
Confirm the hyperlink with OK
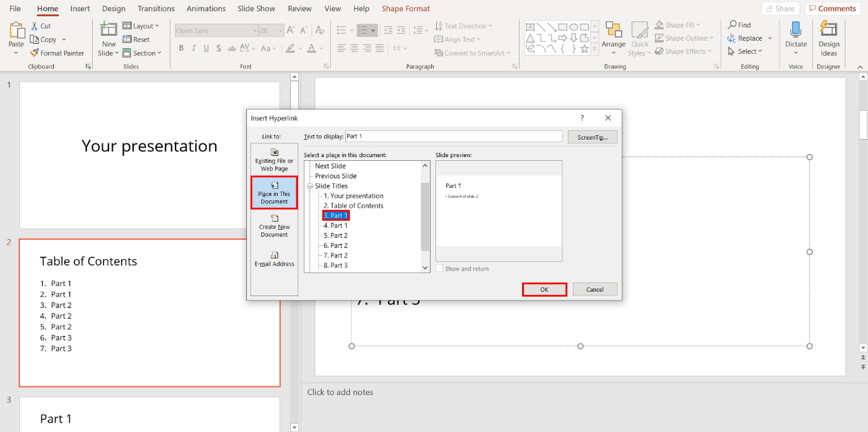[x=544, y=289]
